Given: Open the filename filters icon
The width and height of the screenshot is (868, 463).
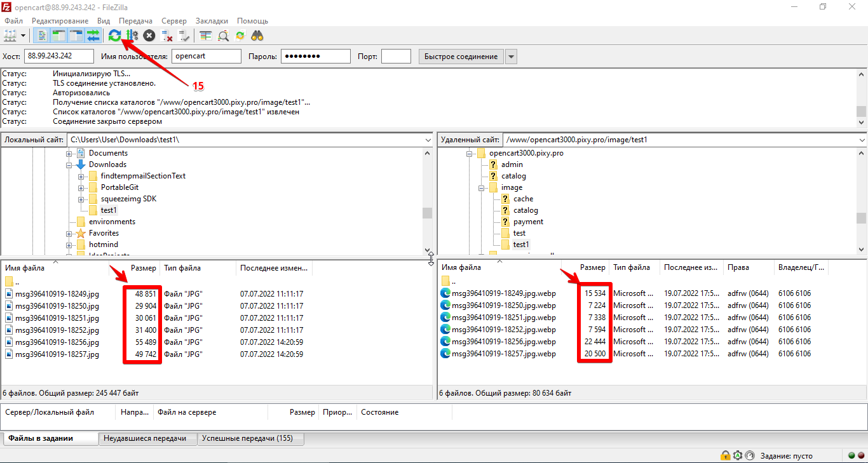Looking at the screenshot, I should (205, 36).
